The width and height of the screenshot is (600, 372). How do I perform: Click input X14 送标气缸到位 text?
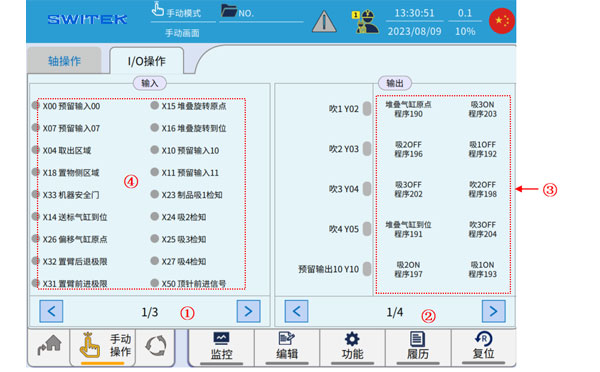coord(75,217)
